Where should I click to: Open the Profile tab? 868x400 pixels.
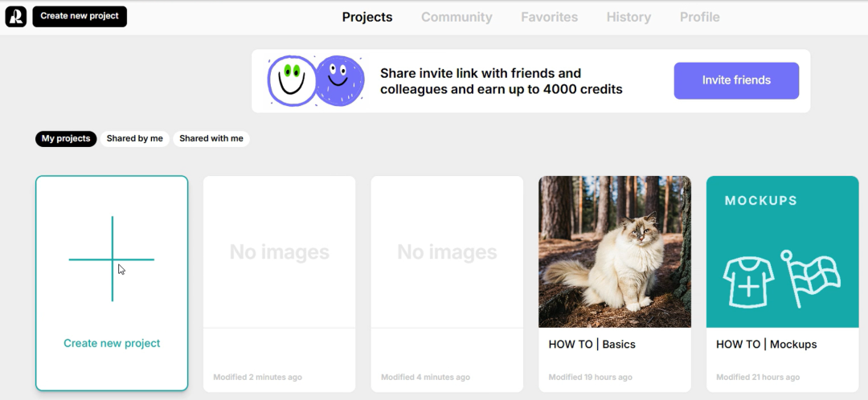[x=700, y=17]
